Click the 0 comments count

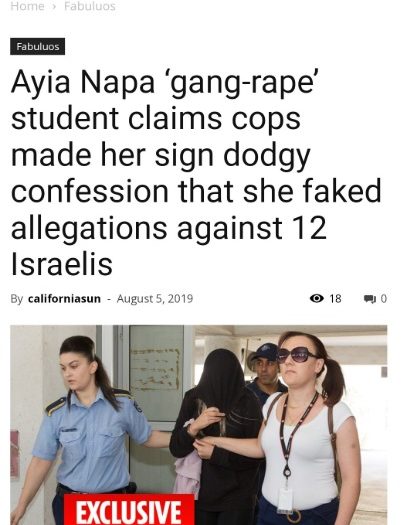pos(384,299)
